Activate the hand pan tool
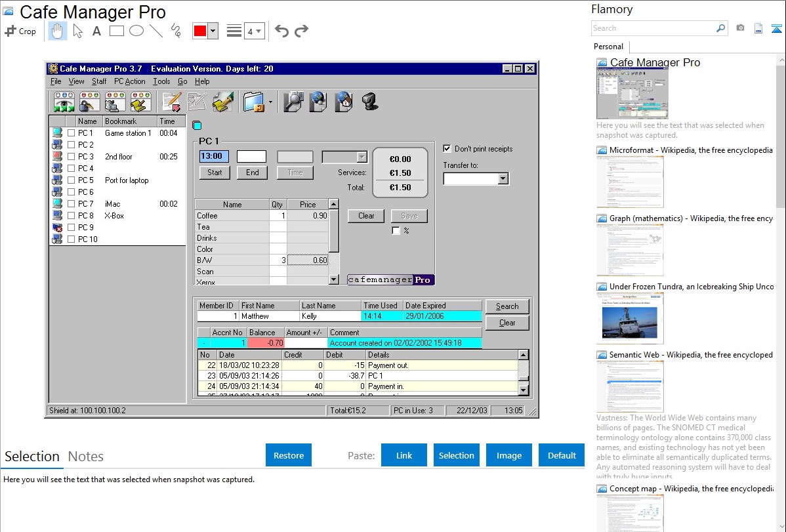786x532 pixels. point(57,31)
